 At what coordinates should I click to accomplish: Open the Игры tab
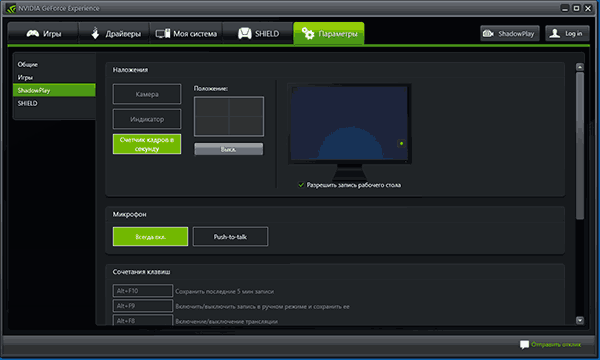click(x=43, y=34)
